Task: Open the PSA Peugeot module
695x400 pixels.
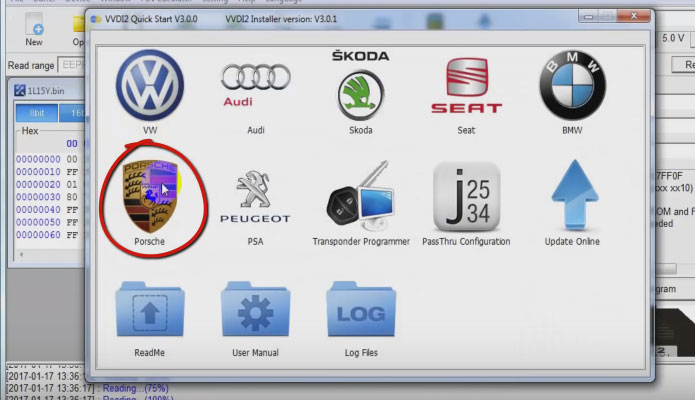Action: [x=255, y=196]
